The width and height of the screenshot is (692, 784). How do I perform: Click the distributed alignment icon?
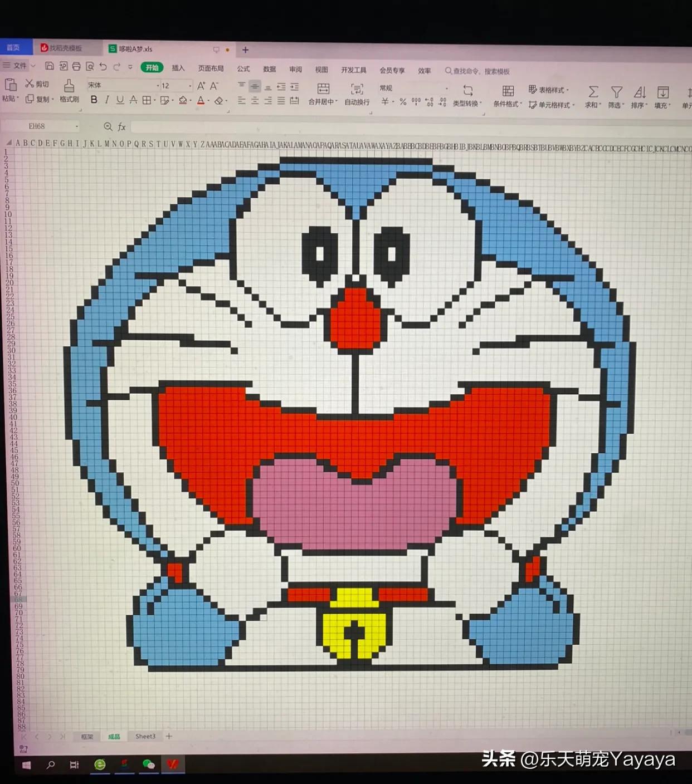coord(295,101)
